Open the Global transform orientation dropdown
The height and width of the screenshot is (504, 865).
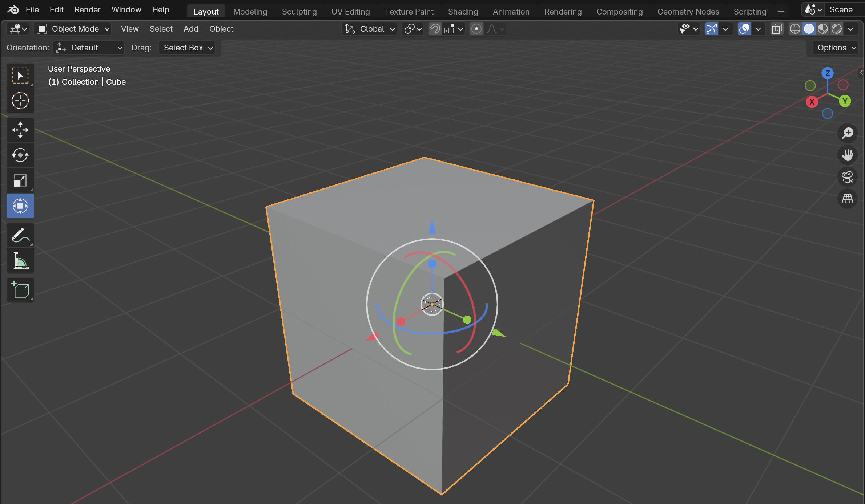[x=370, y=29]
